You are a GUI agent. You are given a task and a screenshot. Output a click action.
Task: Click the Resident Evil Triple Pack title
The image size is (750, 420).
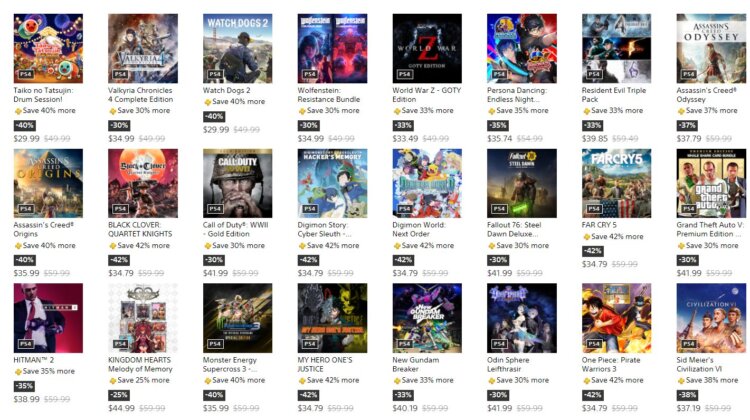coord(614,95)
